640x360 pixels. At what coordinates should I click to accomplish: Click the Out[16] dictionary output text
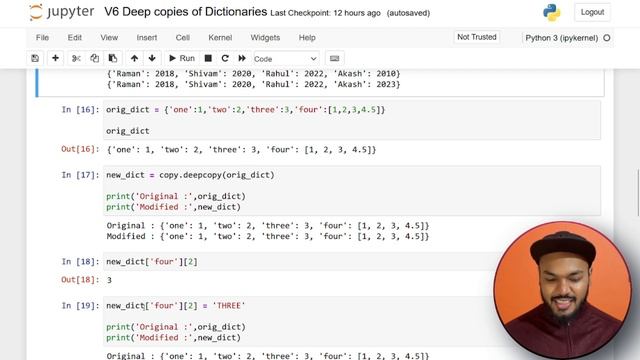241,150
